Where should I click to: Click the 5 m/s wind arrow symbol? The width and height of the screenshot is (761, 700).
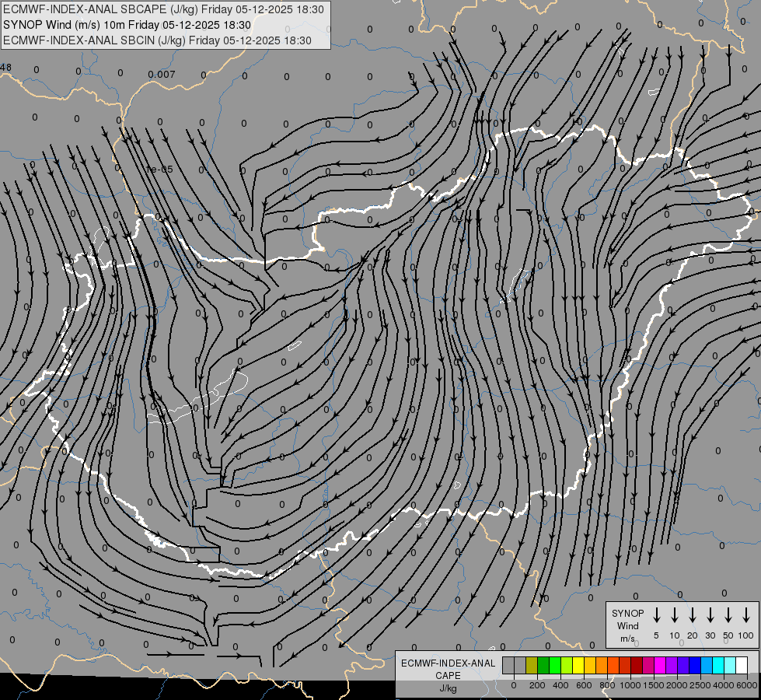pos(656,615)
